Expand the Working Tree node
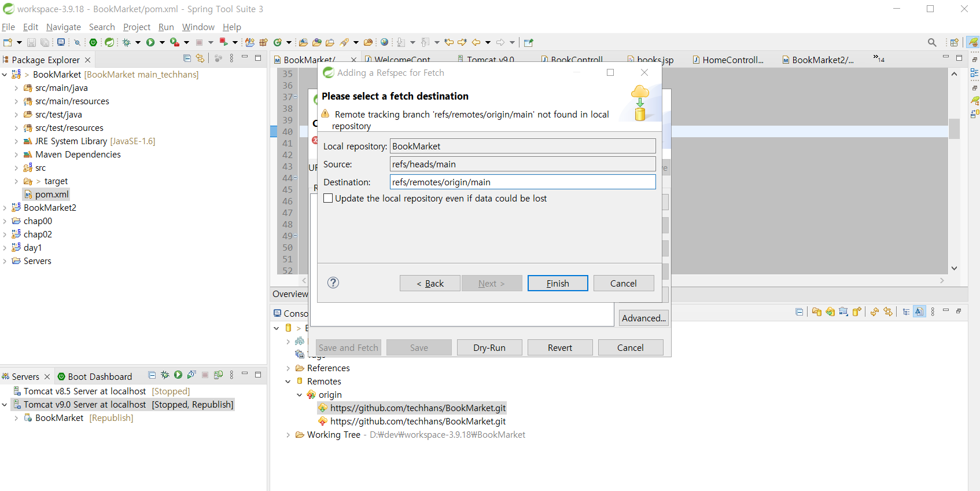980x491 pixels. pyautogui.click(x=288, y=435)
